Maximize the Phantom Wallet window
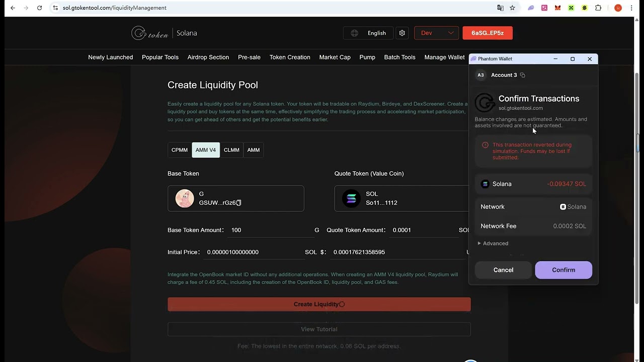 coord(573,59)
